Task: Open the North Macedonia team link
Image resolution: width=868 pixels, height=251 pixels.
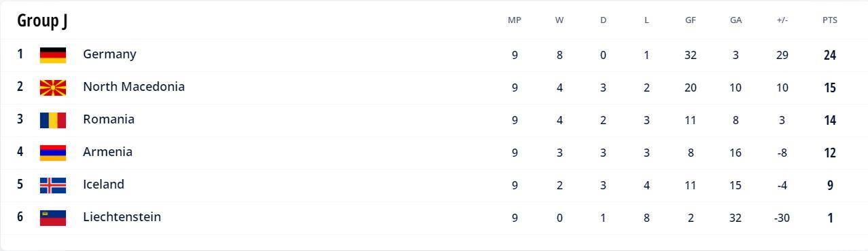Action: [134, 87]
